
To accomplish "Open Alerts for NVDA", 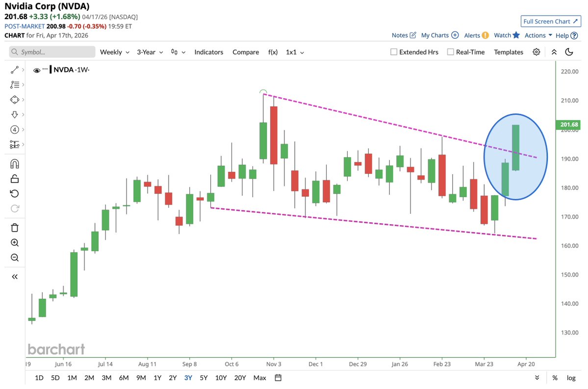I will [x=476, y=35].
